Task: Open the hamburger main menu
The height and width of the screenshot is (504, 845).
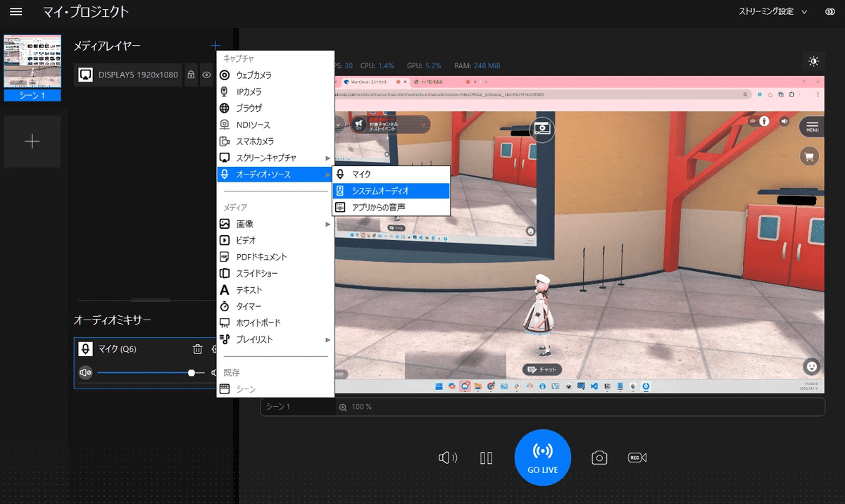Action: [x=15, y=12]
